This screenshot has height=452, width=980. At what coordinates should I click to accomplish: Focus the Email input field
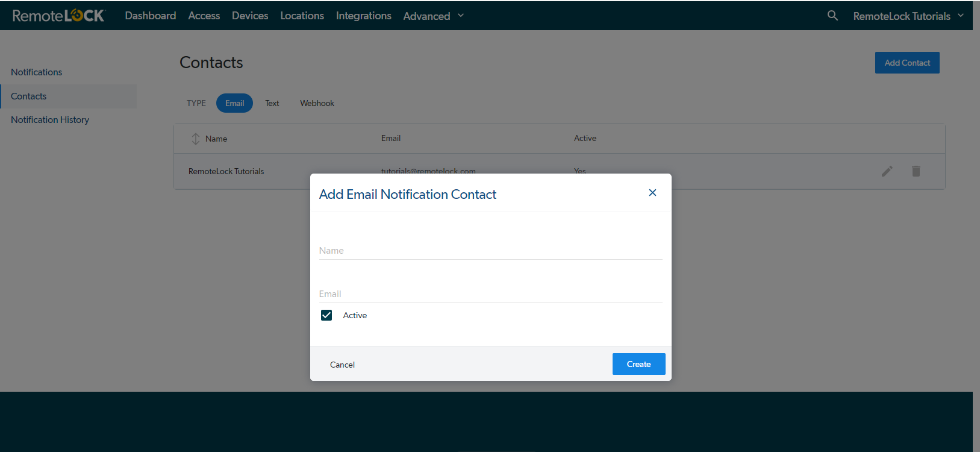(x=490, y=294)
